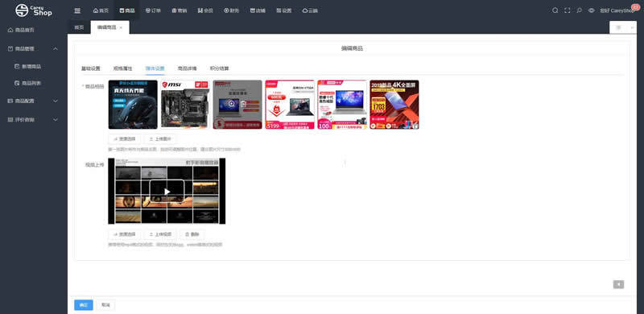Open the 订单 orders top menu
The height and width of the screenshot is (314, 644).
click(x=153, y=10)
